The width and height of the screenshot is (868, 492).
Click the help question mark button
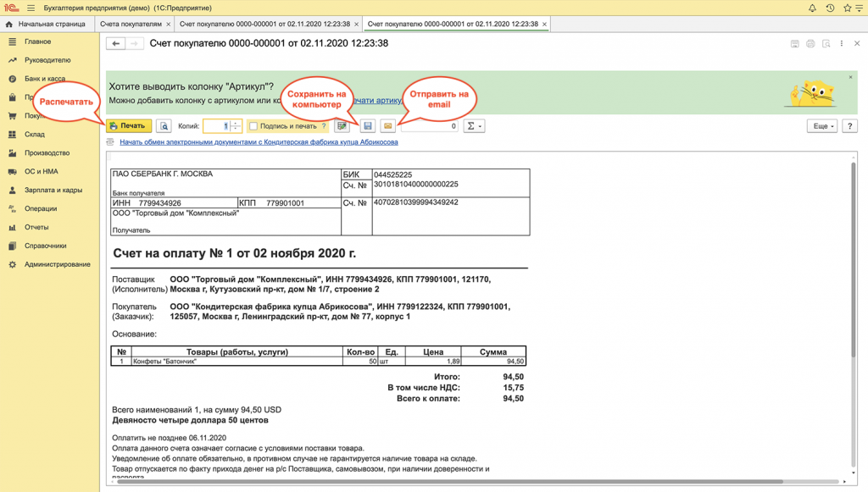point(849,126)
